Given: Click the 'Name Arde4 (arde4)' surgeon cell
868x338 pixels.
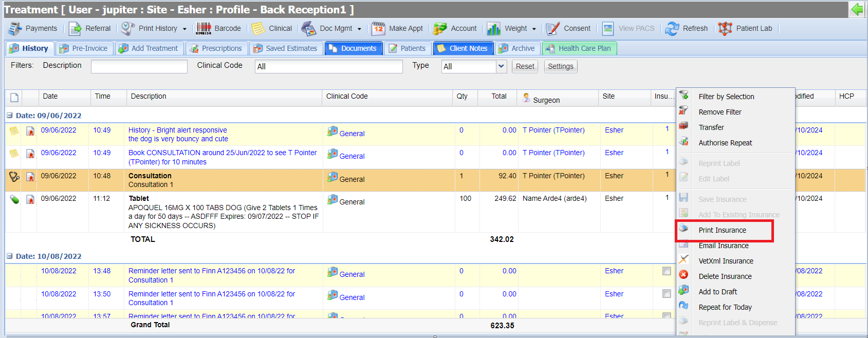Looking at the screenshot, I should coord(555,198).
